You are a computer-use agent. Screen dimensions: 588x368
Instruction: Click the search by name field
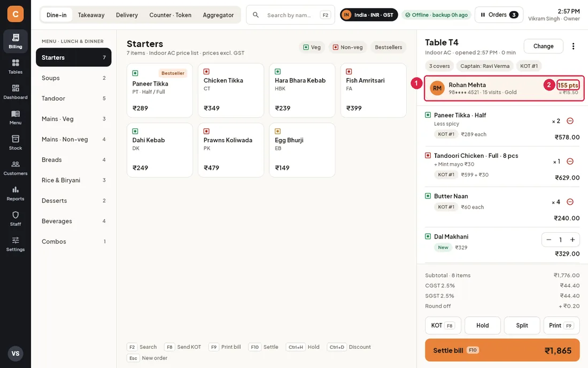coord(291,15)
